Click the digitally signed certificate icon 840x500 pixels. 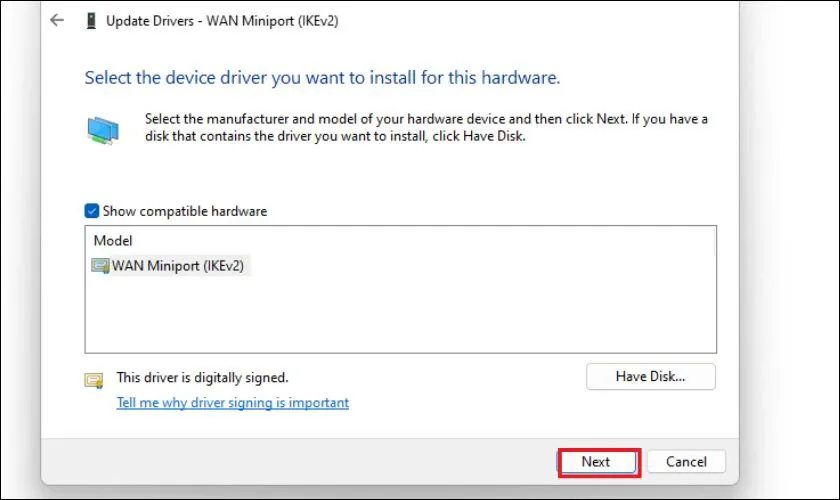[94, 380]
